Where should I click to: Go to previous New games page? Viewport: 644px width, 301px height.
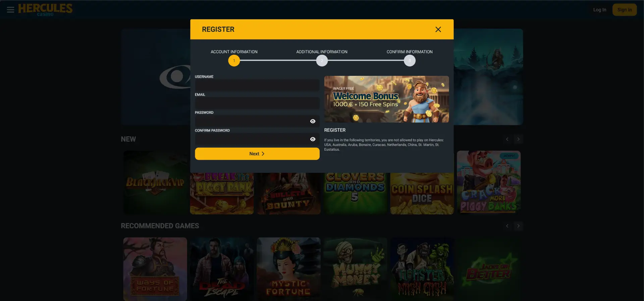[x=507, y=139]
